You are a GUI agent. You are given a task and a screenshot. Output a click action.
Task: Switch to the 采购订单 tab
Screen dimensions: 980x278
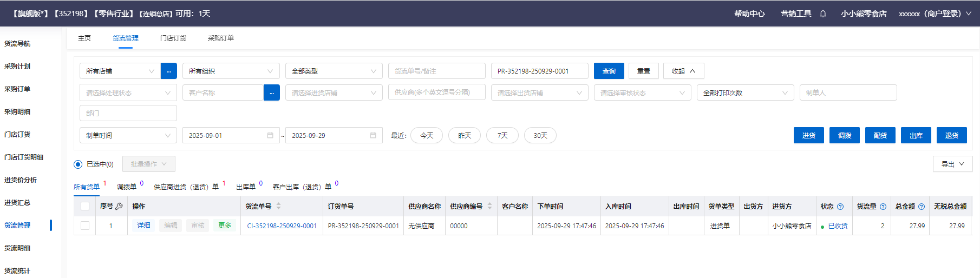221,38
